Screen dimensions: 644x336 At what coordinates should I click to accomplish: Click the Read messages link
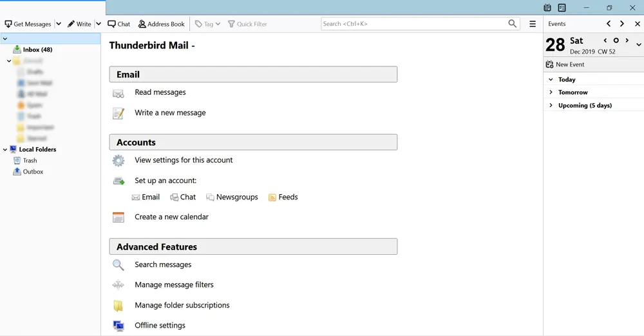coord(160,92)
